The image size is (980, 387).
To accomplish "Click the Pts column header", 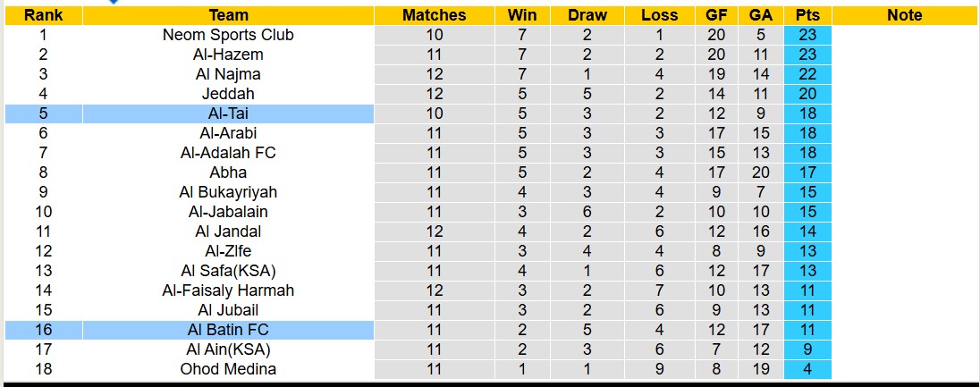I will click(807, 15).
